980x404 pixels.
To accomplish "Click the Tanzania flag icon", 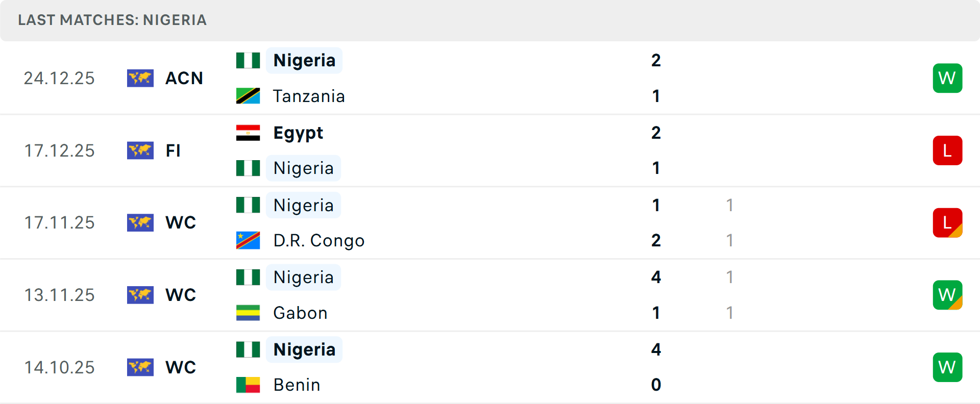I will point(248,96).
